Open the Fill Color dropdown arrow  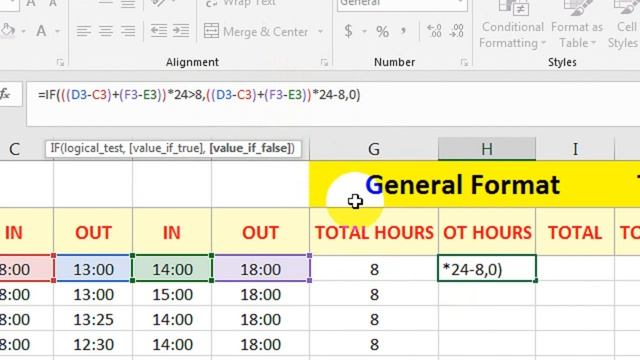pyautogui.click(x=24, y=31)
